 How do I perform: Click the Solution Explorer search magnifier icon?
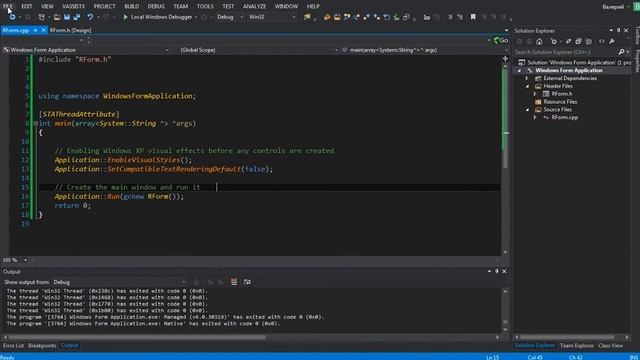(621, 52)
